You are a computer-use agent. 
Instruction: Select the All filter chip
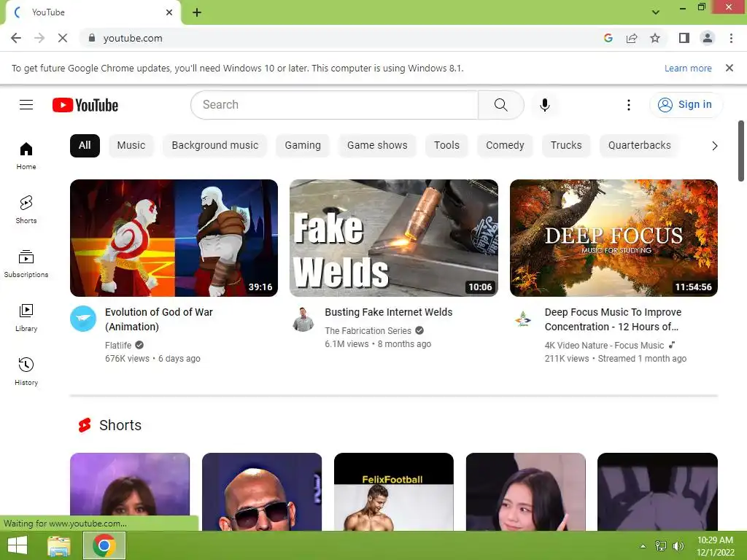tap(85, 145)
